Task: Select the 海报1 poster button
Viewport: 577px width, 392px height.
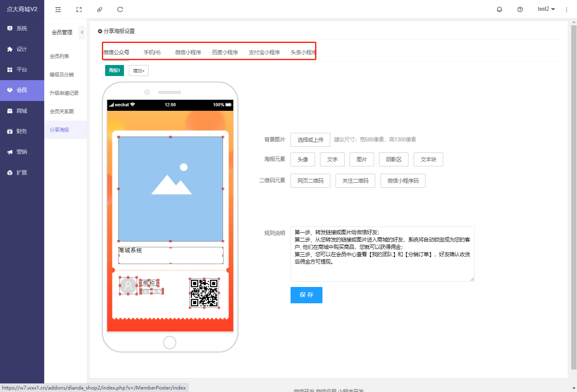Action: point(115,70)
